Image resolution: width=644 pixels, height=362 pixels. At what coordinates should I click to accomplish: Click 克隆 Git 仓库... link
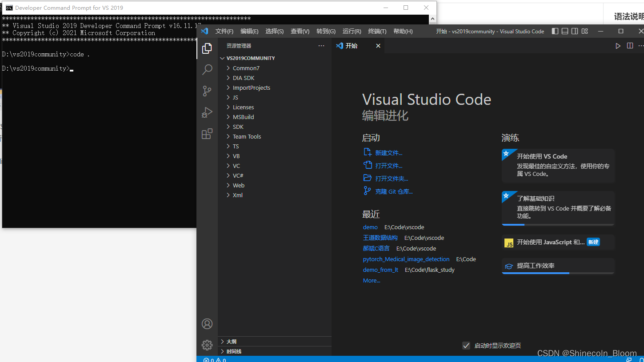pos(394,191)
